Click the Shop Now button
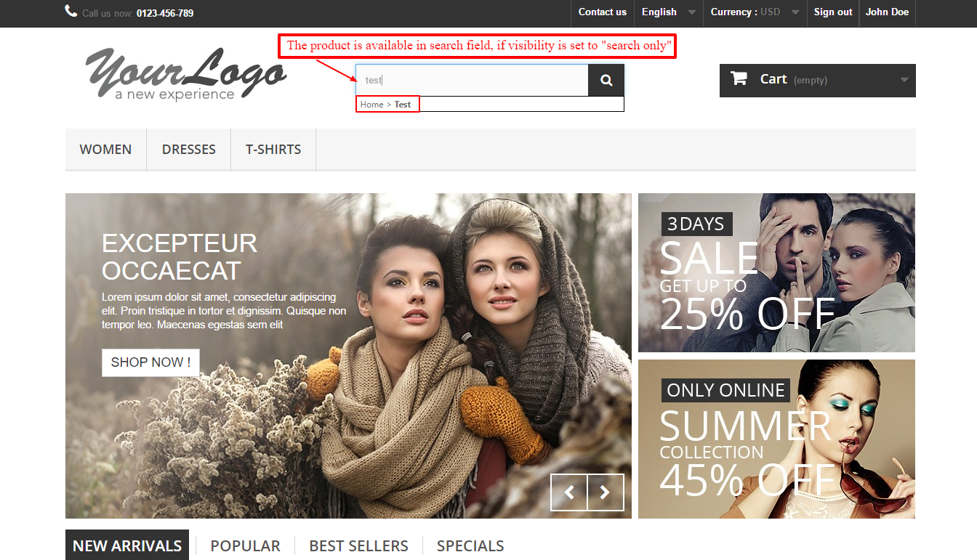The image size is (977, 560). coord(150,362)
